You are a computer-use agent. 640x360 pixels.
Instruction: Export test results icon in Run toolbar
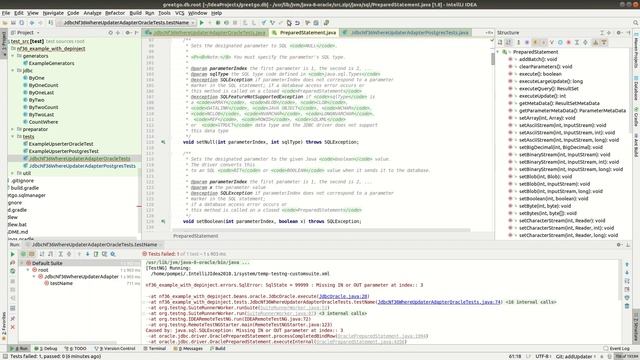pos(96,254)
